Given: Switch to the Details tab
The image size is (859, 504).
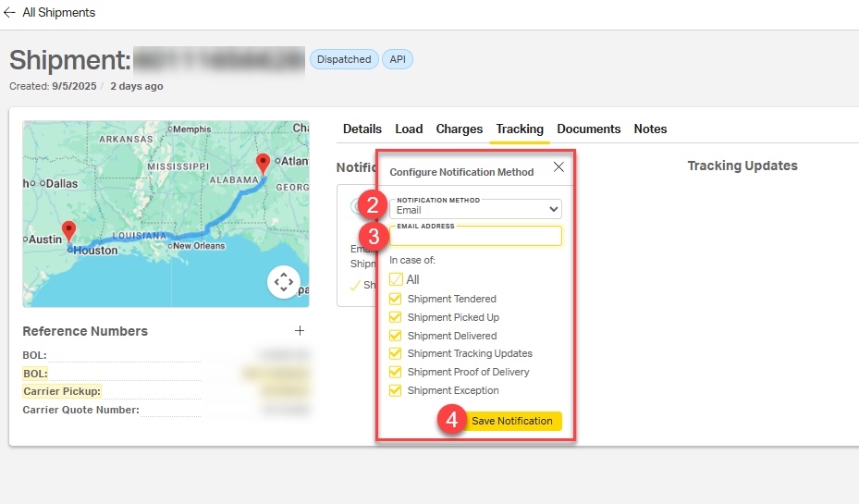Looking at the screenshot, I should (362, 129).
